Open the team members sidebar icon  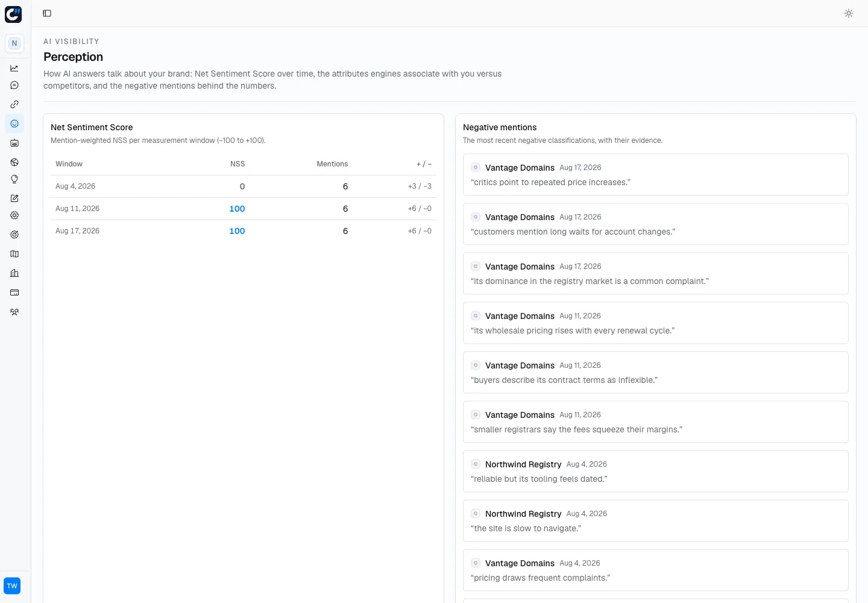14,312
